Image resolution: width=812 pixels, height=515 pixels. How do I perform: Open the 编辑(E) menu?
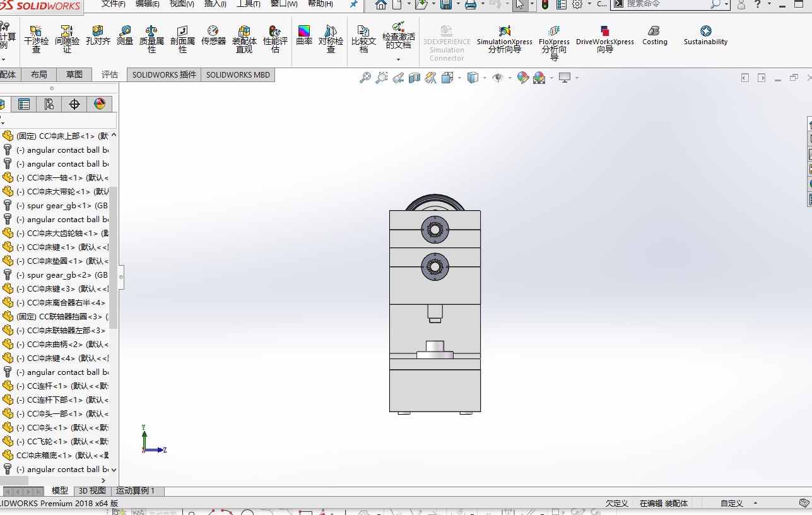coord(148,4)
